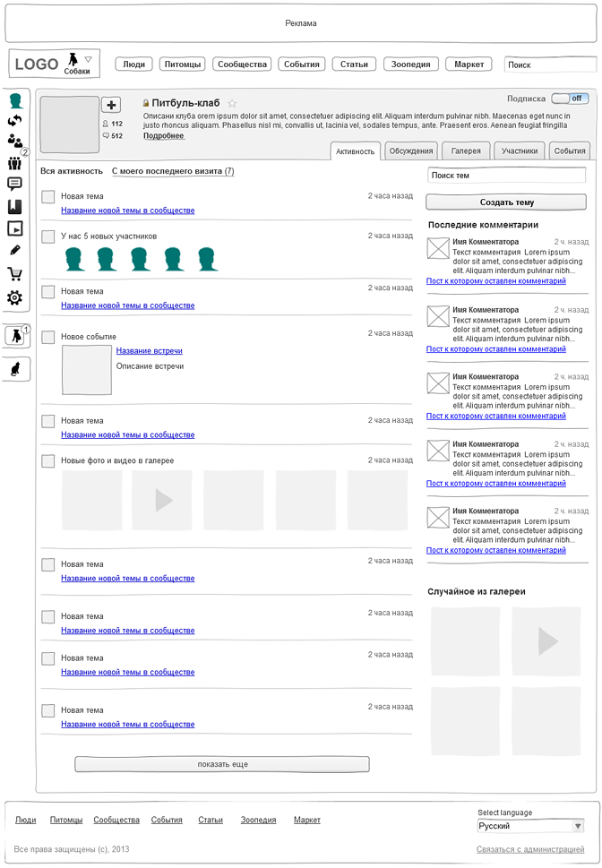Open settings gear in the sidebar
The height and width of the screenshot is (868, 602).
pos(15,297)
